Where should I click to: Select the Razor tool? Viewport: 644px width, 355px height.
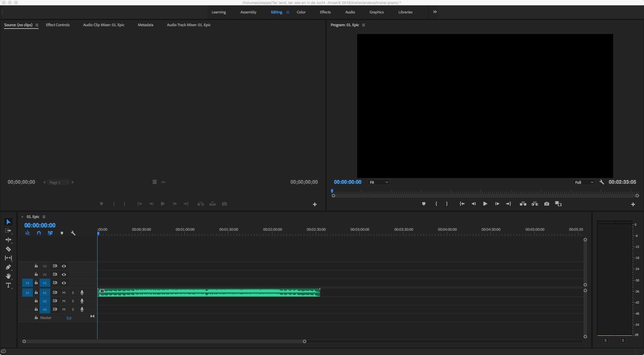click(x=8, y=249)
